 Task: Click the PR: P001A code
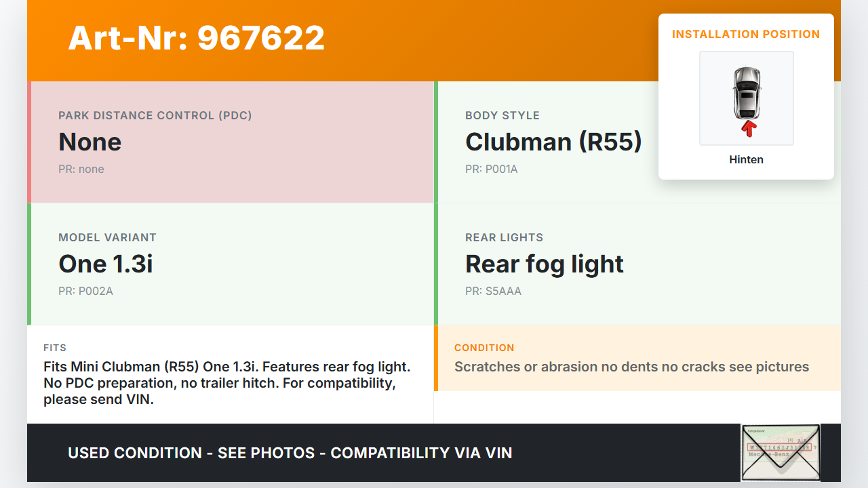pos(491,169)
